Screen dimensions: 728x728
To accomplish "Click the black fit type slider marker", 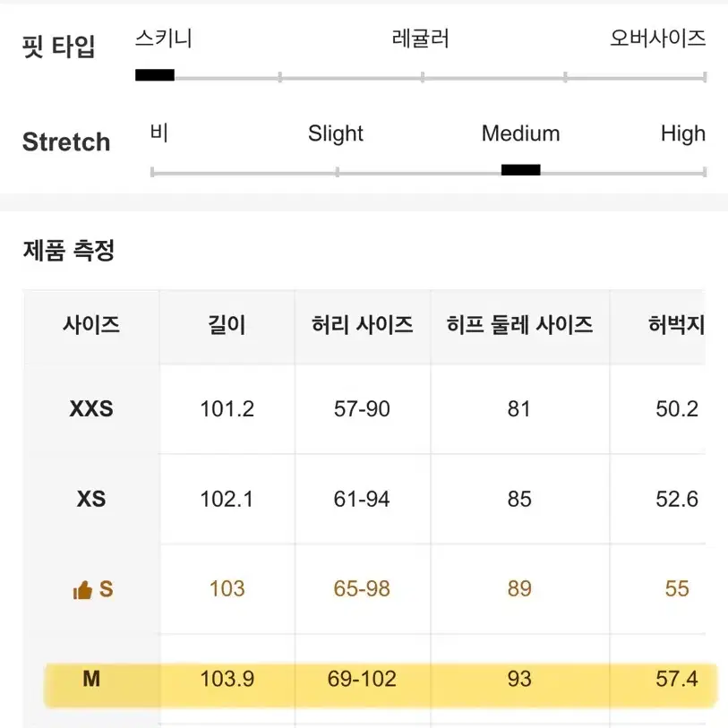I will (x=155, y=74).
